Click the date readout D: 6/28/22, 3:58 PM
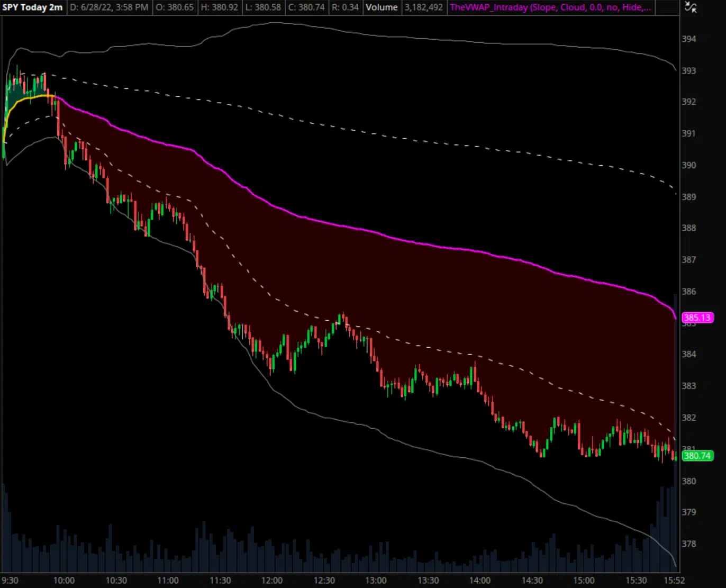This screenshot has height=588, width=726. 110,7
